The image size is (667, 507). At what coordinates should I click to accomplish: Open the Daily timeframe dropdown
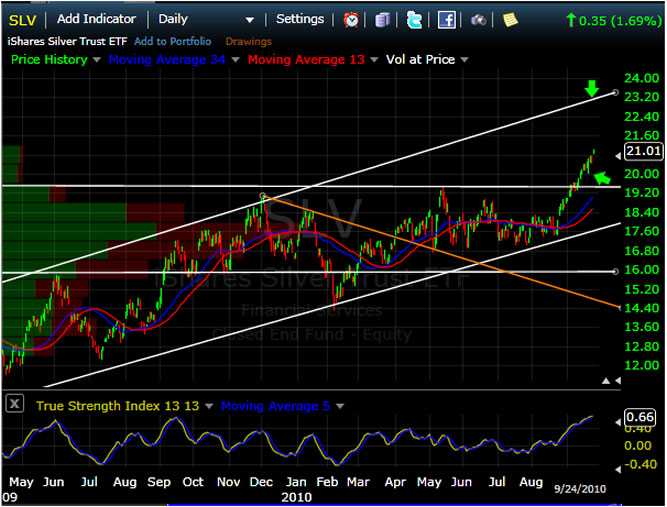(249, 19)
